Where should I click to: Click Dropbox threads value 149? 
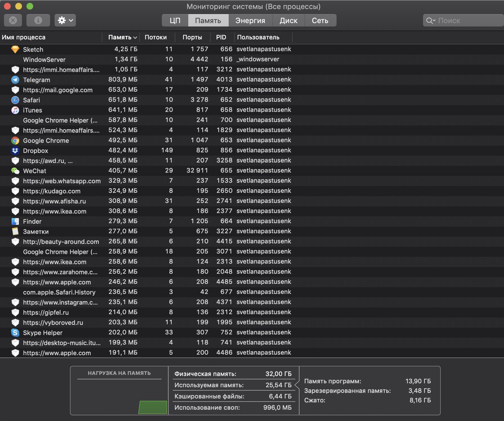tap(167, 150)
